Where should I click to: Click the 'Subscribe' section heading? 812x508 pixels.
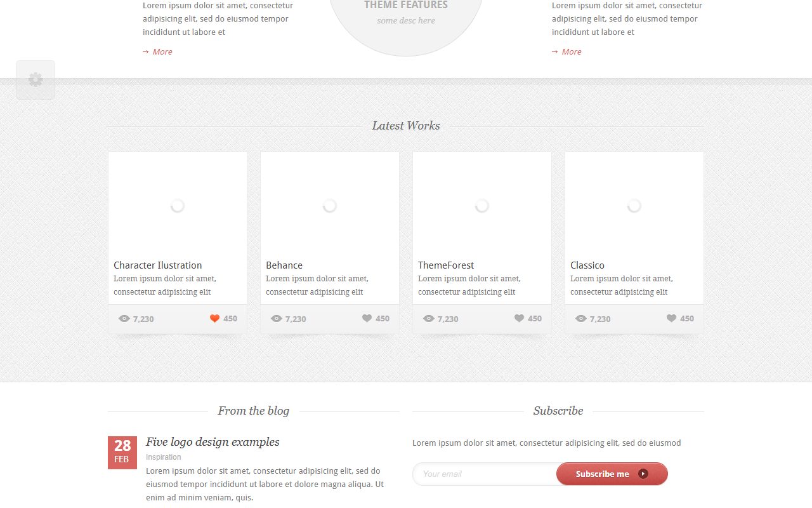click(x=558, y=411)
